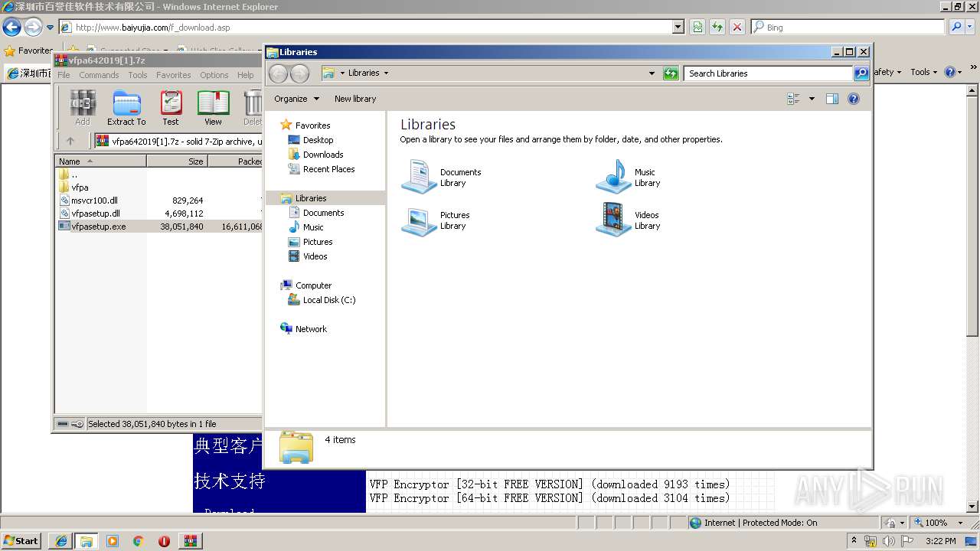Go up one folder level in WinRAR
This screenshot has height=551, width=980.
70,141
